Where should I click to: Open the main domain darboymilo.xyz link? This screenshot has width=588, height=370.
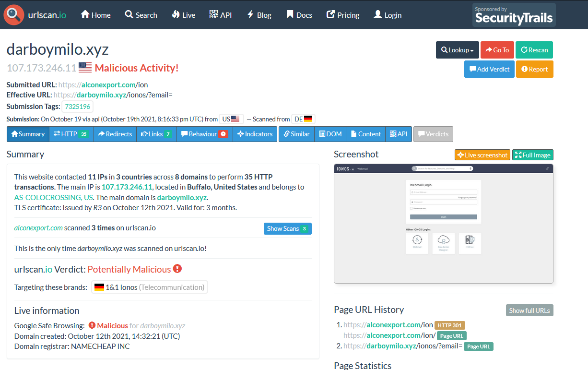tap(182, 197)
